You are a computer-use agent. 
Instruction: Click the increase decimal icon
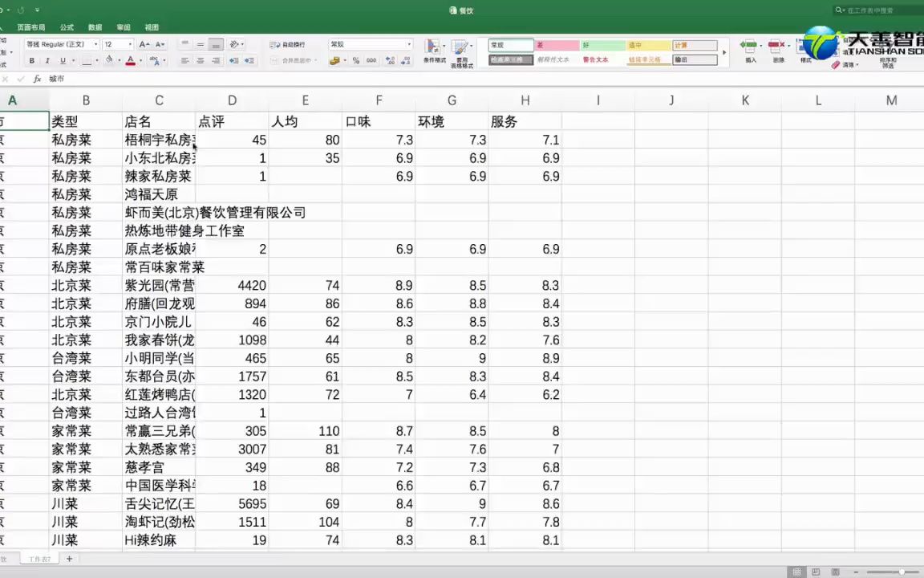(390, 60)
